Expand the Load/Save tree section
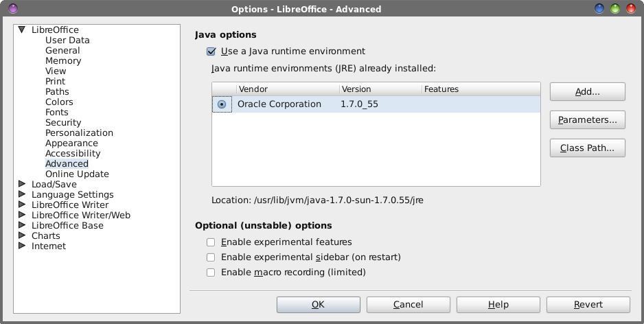 click(22, 184)
